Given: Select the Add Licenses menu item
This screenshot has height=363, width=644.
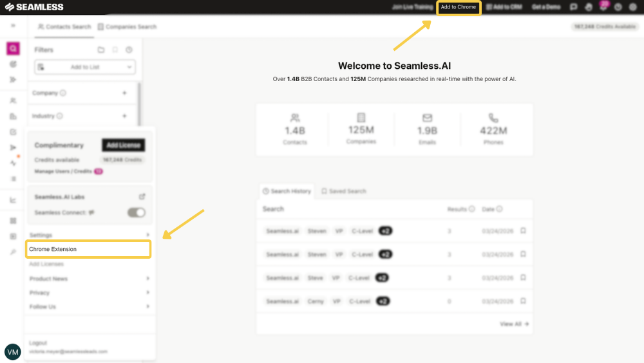Looking at the screenshot, I should 46,264.
